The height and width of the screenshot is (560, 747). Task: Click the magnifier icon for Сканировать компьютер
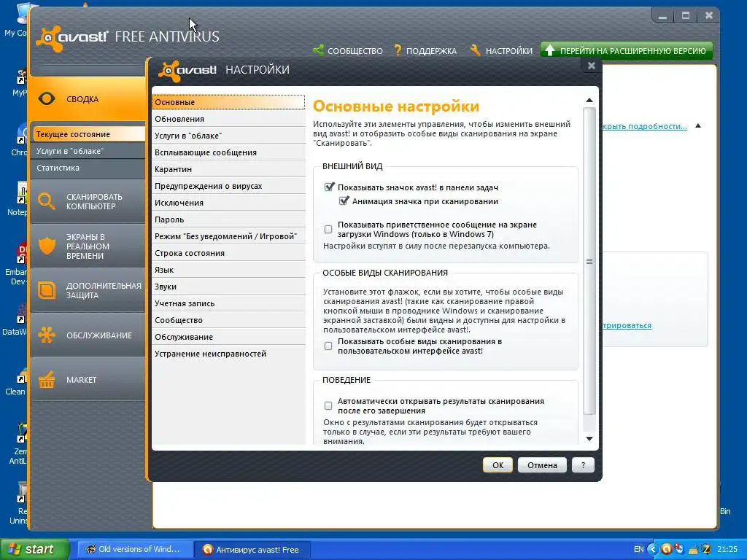click(x=47, y=201)
